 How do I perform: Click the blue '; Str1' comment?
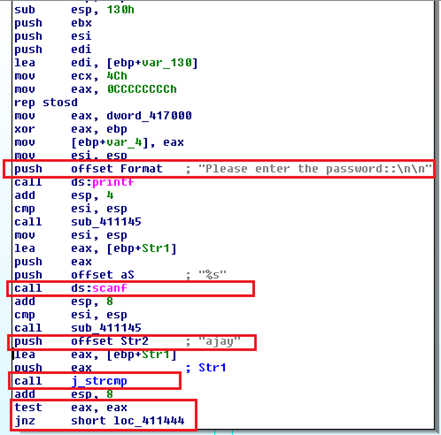[206, 368]
